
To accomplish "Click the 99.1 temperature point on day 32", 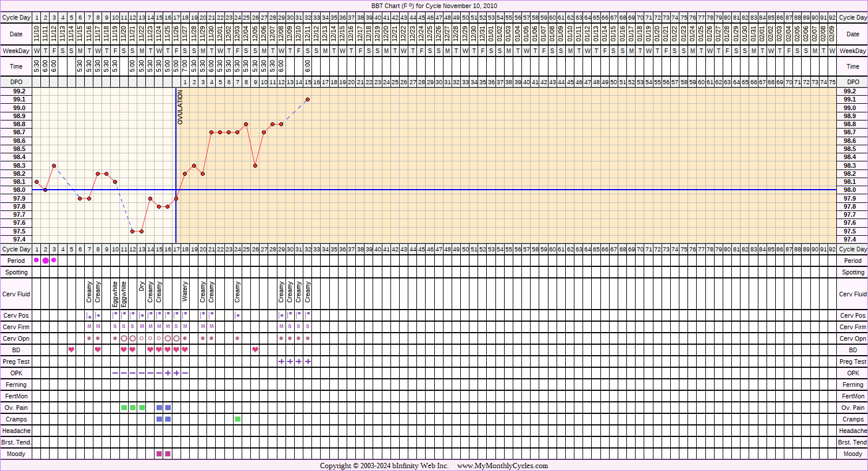I will click(307, 100).
